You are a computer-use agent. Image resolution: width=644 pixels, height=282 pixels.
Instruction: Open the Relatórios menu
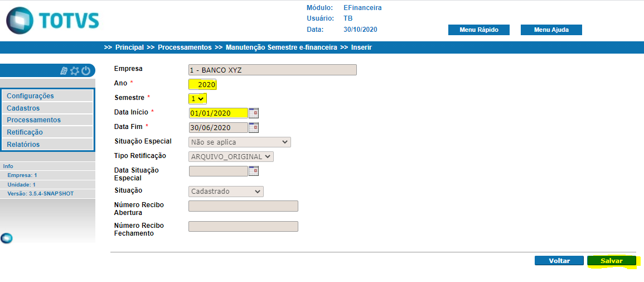click(x=47, y=144)
